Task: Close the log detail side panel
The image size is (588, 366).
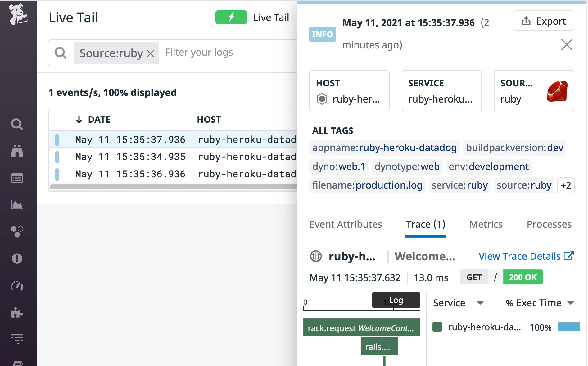Action: 567,45
